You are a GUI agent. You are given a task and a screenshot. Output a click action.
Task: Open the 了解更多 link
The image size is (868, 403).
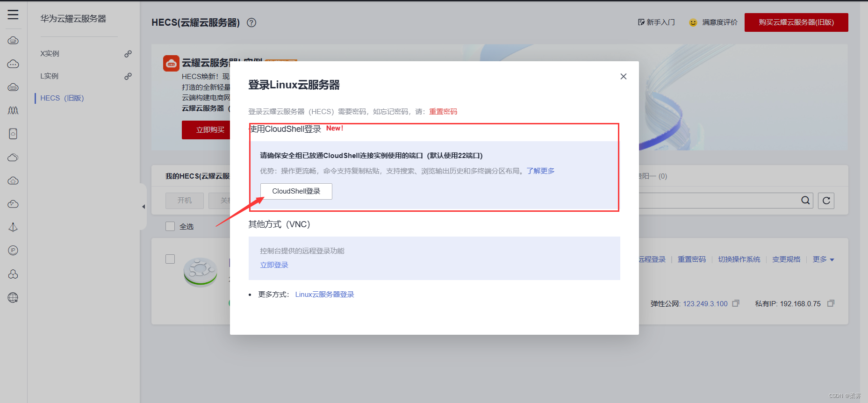click(540, 171)
